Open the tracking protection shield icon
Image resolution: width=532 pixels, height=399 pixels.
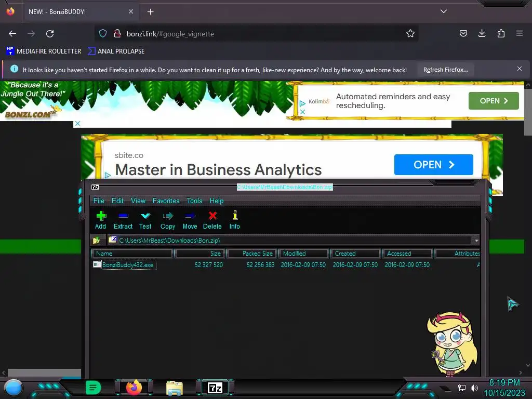click(x=103, y=34)
